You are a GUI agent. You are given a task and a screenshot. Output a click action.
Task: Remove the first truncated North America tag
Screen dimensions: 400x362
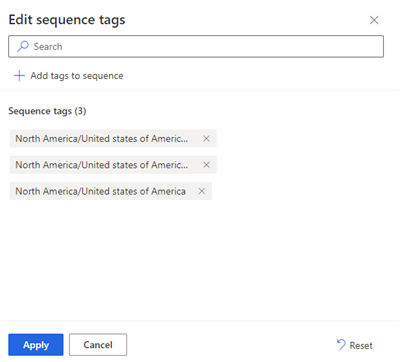pyautogui.click(x=206, y=138)
